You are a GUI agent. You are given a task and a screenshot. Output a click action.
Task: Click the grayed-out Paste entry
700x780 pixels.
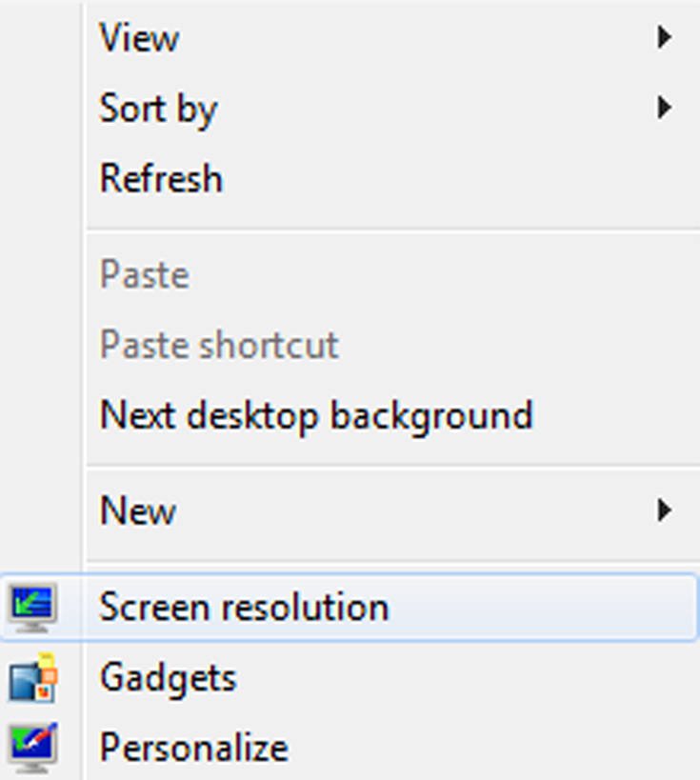point(144,274)
